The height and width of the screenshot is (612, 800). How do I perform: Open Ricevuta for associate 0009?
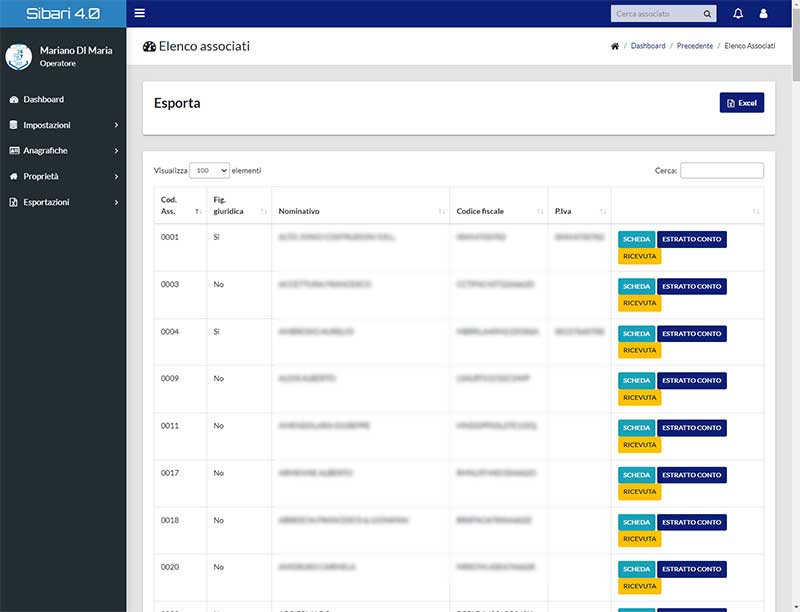[640, 397]
